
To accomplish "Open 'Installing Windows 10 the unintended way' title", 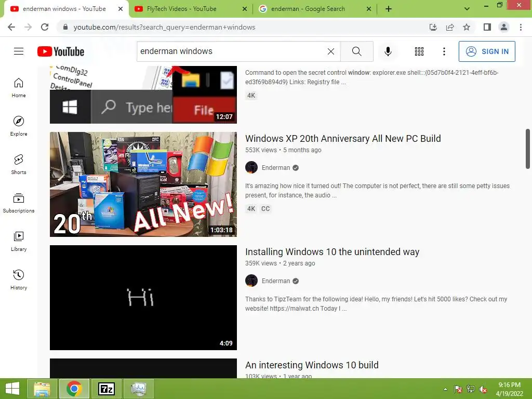I will 332,252.
